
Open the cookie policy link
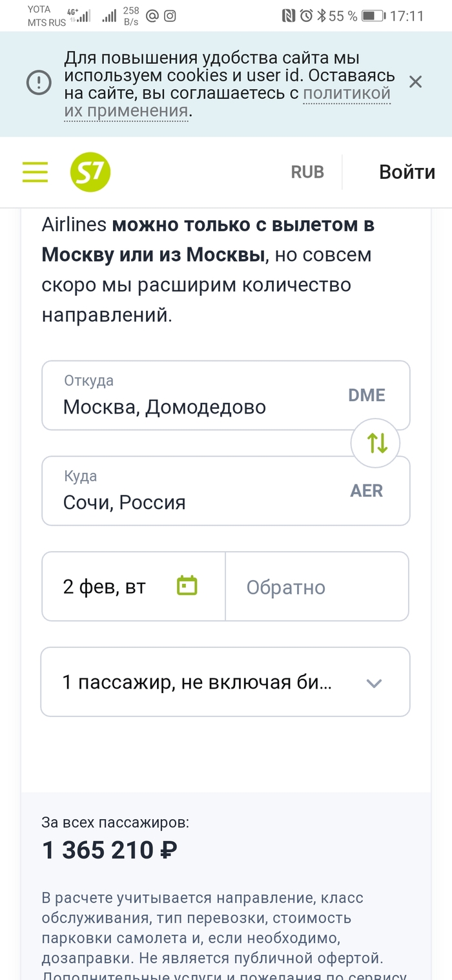pos(347,93)
